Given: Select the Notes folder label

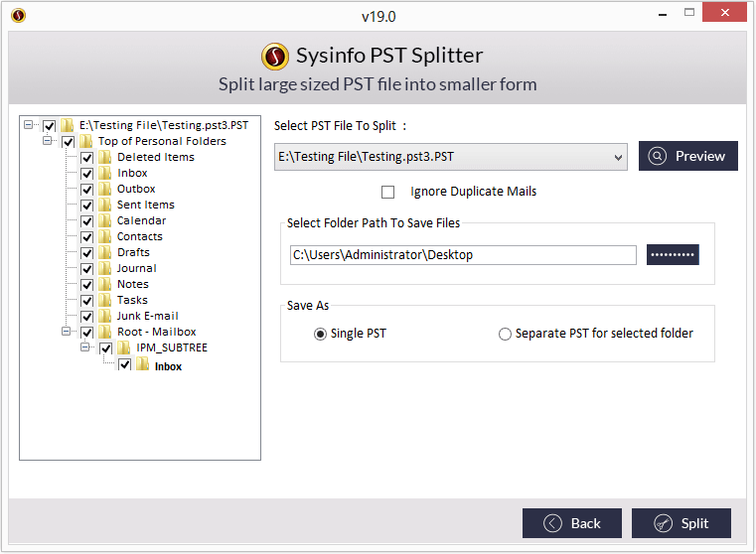Looking at the screenshot, I should click(x=133, y=284).
